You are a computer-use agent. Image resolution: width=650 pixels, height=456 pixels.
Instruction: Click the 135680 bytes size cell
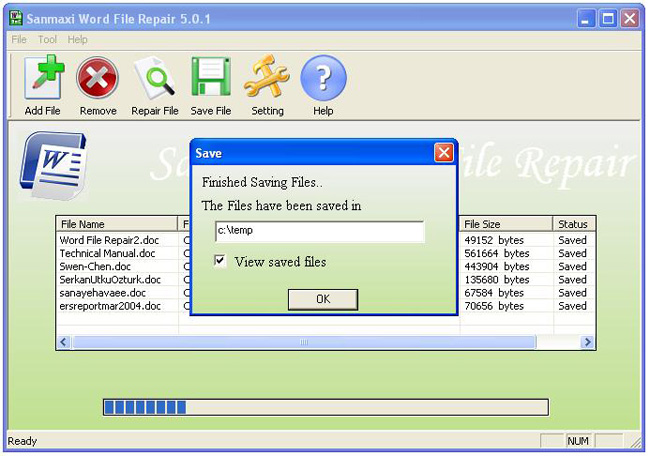point(497,280)
